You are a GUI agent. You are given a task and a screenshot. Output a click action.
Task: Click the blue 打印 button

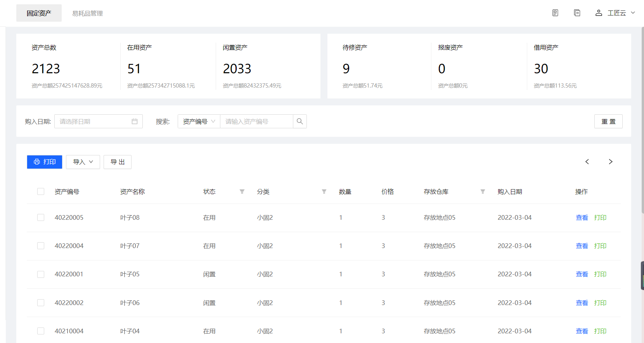[x=45, y=162]
